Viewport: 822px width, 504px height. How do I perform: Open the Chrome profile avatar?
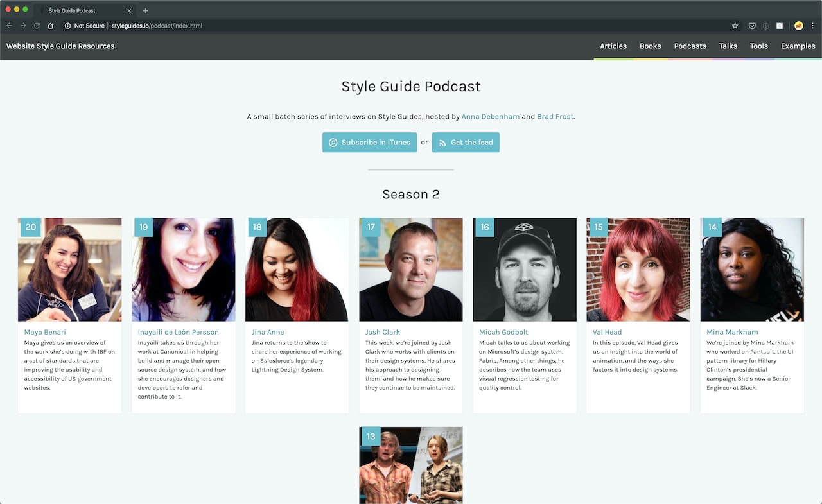(798, 26)
